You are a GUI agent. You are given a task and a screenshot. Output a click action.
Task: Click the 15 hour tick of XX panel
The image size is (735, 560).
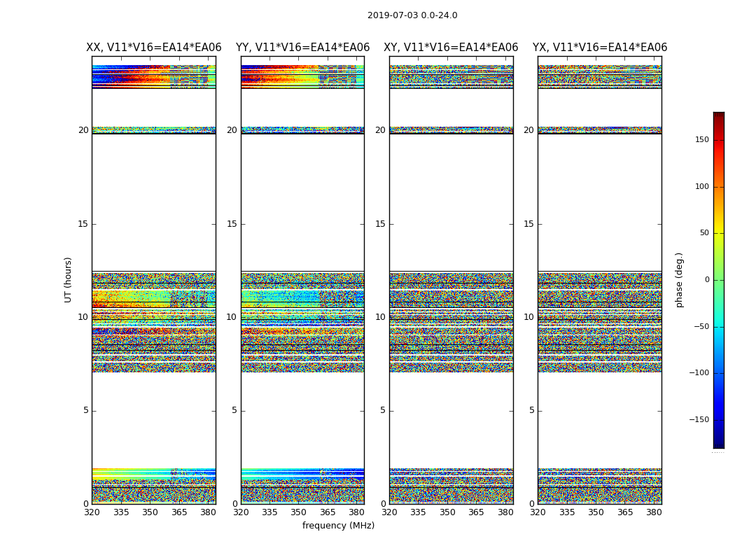click(x=83, y=224)
